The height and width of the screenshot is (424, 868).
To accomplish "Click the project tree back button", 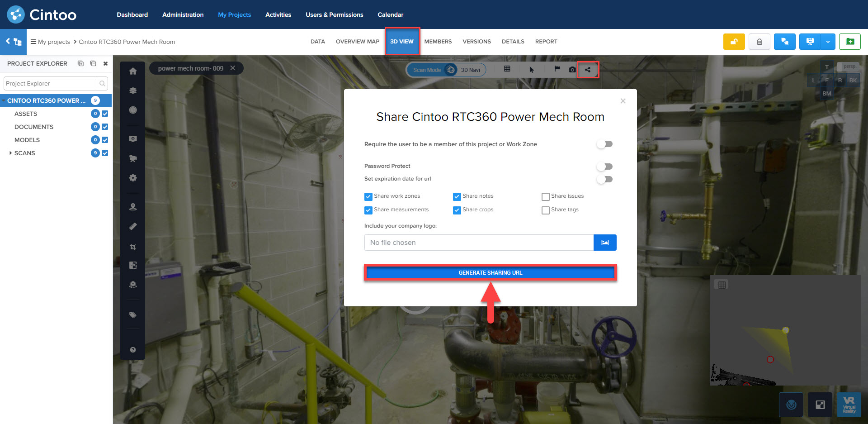I will 14,42.
